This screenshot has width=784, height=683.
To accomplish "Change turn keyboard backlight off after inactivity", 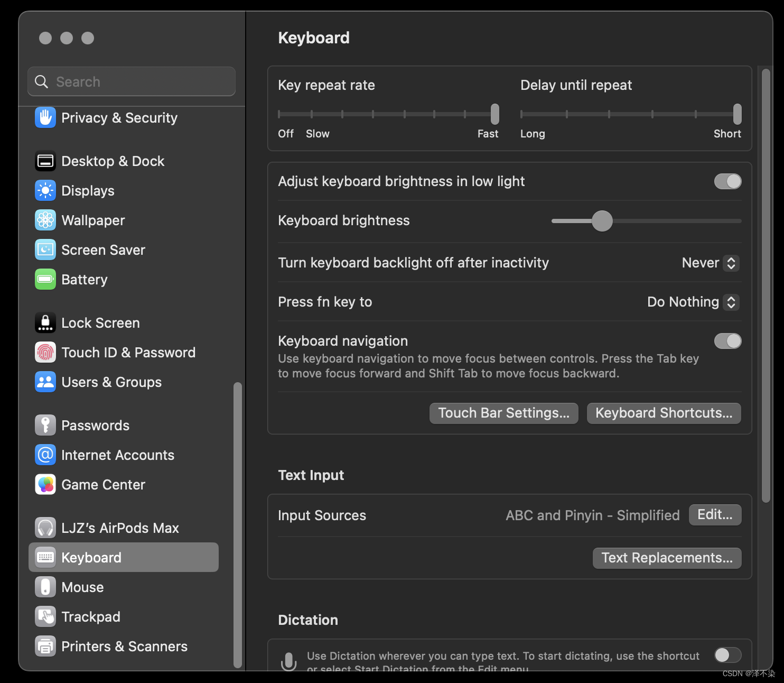I will pyautogui.click(x=710, y=263).
